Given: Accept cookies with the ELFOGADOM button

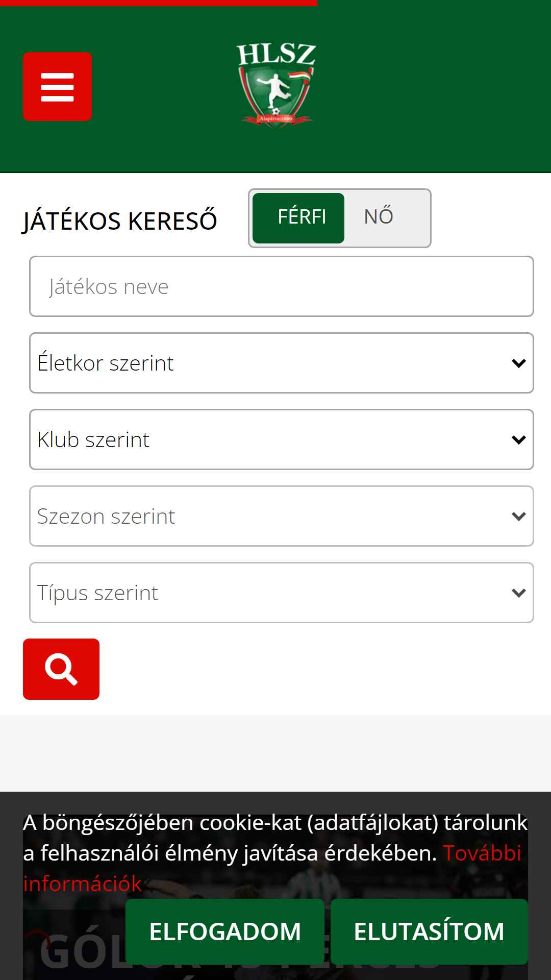Looking at the screenshot, I should [x=225, y=932].
